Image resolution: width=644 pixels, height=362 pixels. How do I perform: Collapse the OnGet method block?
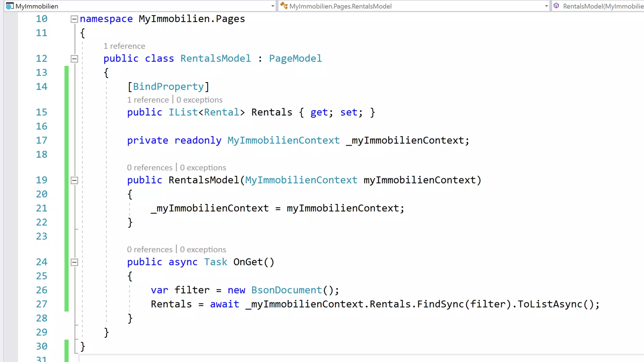click(74, 262)
